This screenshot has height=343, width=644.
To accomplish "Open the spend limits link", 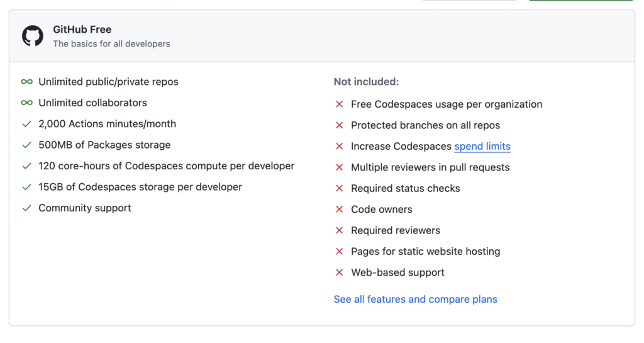I will (482, 147).
